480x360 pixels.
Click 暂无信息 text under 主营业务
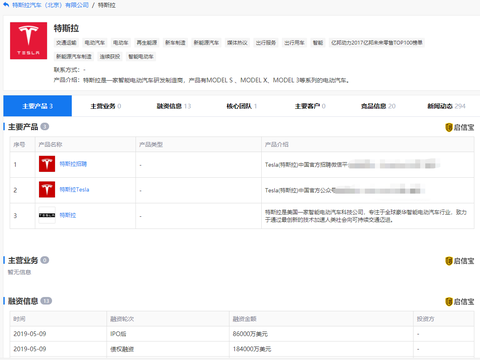click(x=19, y=272)
